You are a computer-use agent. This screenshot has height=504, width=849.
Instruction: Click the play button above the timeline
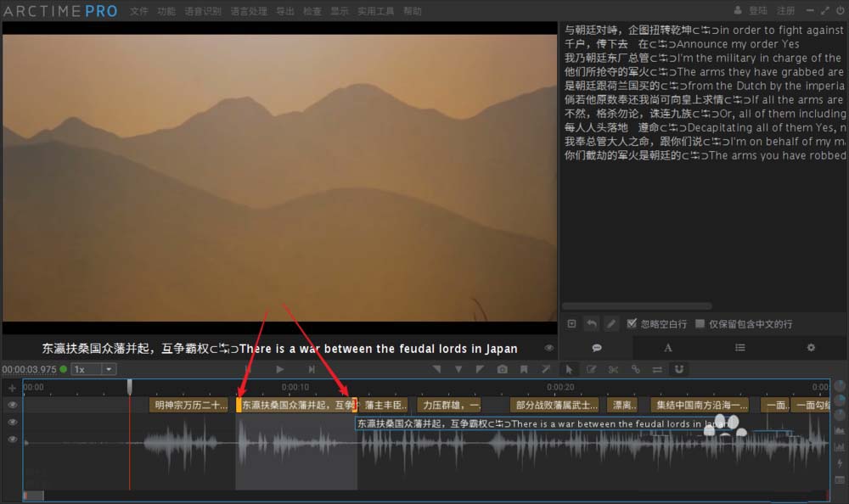pos(280,369)
